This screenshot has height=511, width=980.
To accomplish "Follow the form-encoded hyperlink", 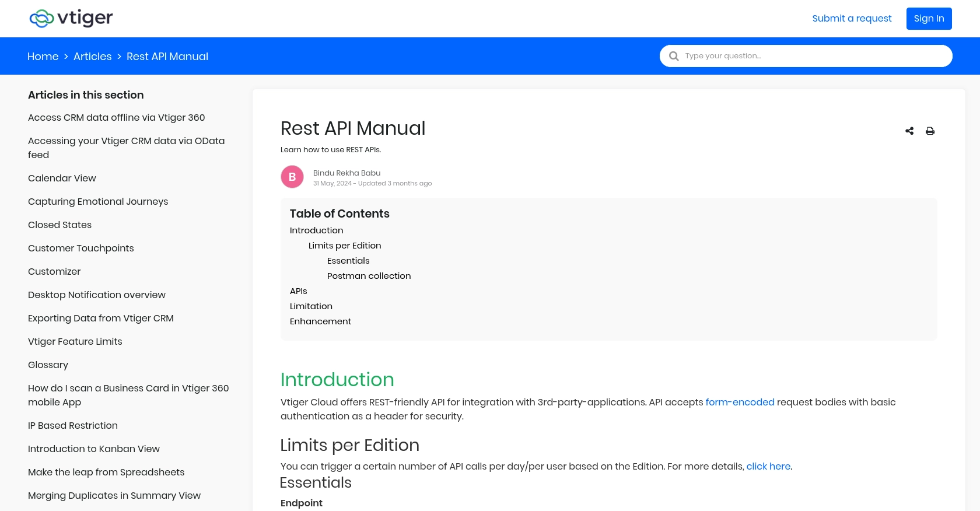I will tap(740, 402).
